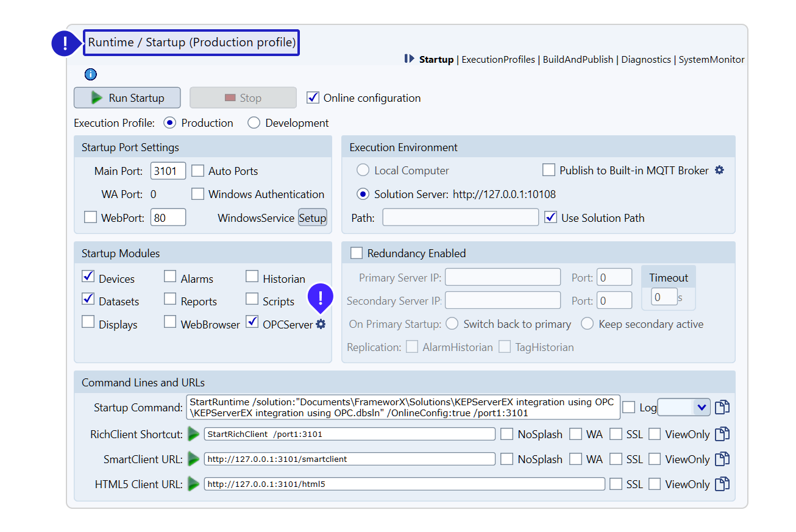Enable NoSplash for RichClient Shortcut
This screenshot has width=796, height=532.
506,434
